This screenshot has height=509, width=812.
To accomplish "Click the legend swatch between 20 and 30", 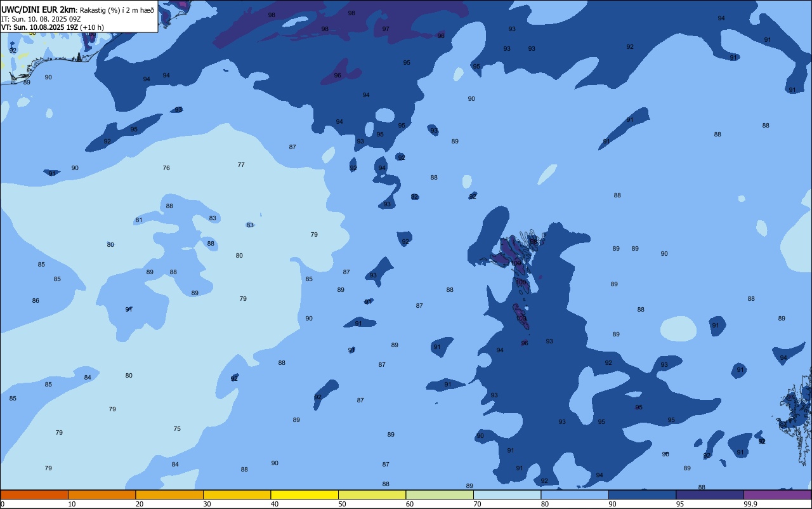I will tap(169, 494).
